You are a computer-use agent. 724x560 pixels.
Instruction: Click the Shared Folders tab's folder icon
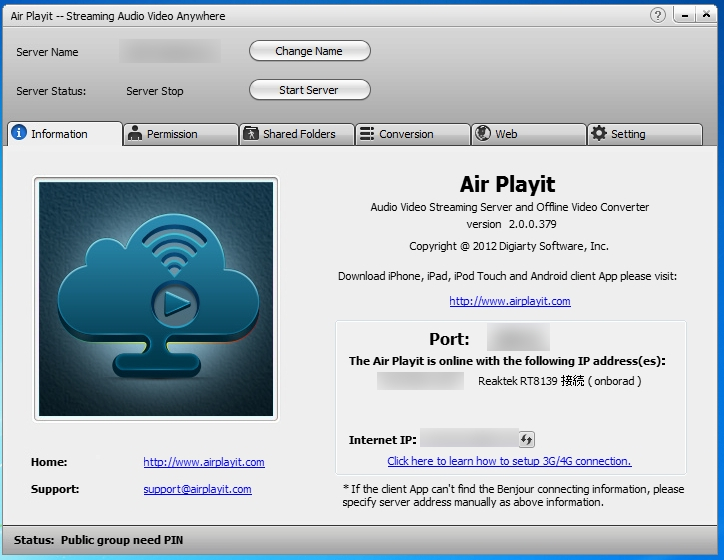(251, 133)
